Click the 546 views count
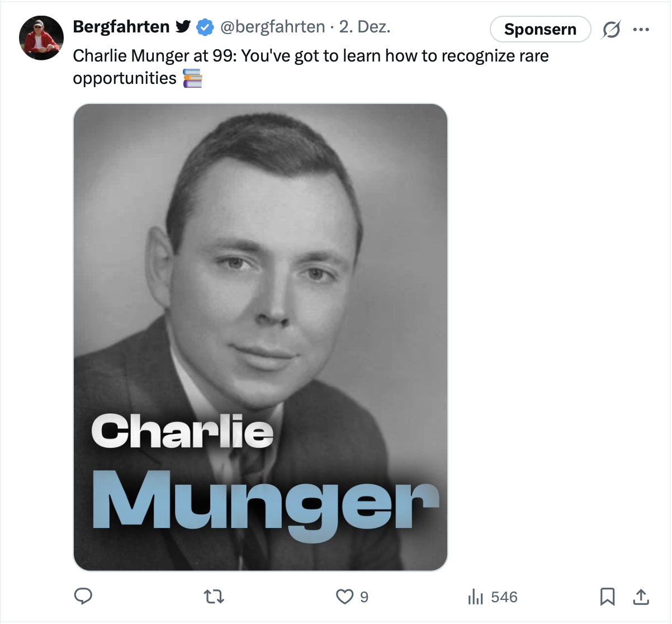This screenshot has height=624, width=672. coord(504,597)
